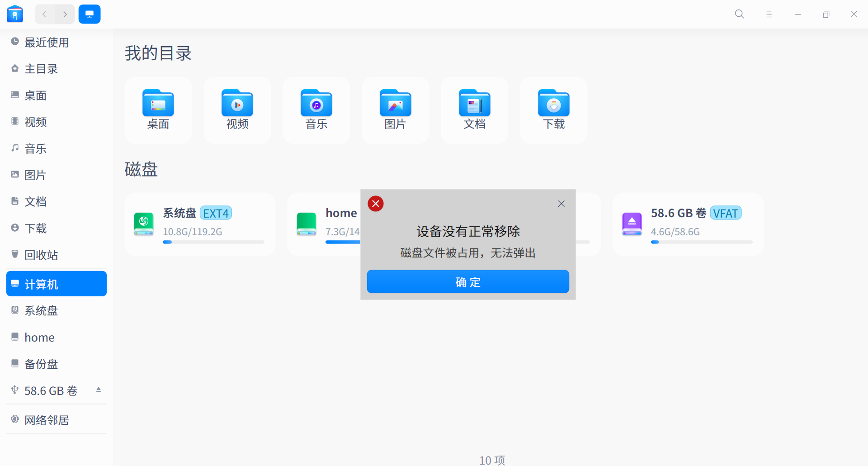The height and width of the screenshot is (466, 868).
Task: Click the computer view toggle in titlebar
Action: (x=90, y=14)
